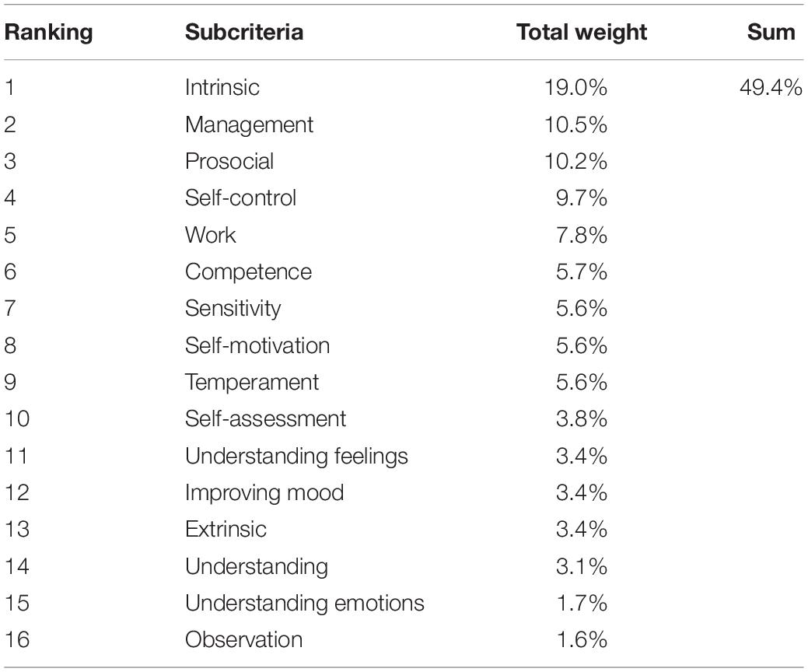
Task: Click the Self-control subcriteria text
Action: pos(240,198)
